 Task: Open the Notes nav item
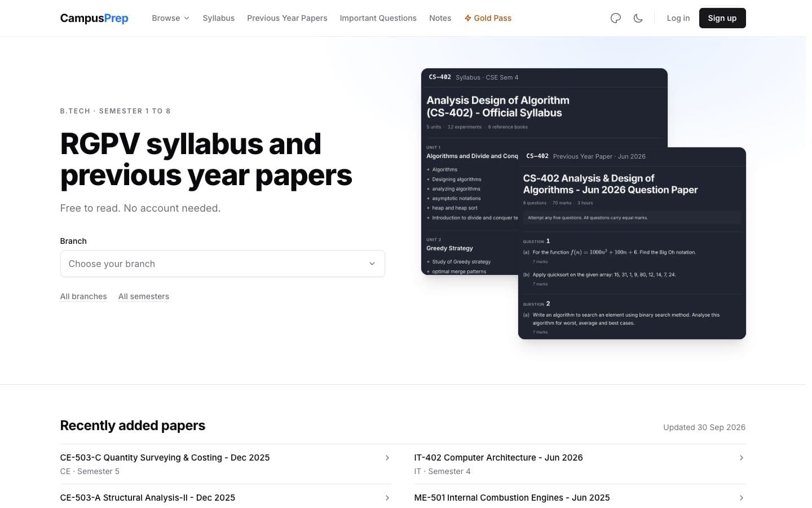440,18
